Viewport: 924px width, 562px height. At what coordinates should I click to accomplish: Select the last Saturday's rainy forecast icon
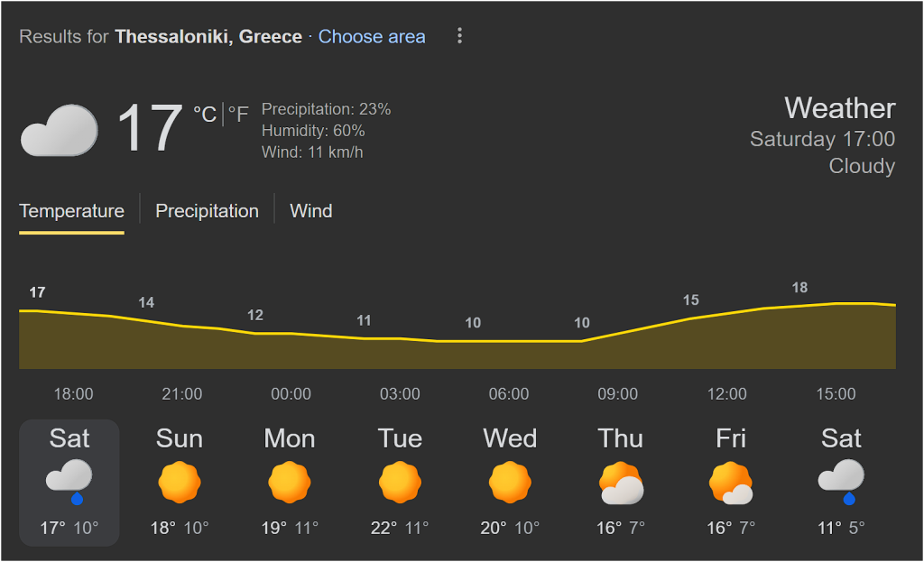coord(841,481)
